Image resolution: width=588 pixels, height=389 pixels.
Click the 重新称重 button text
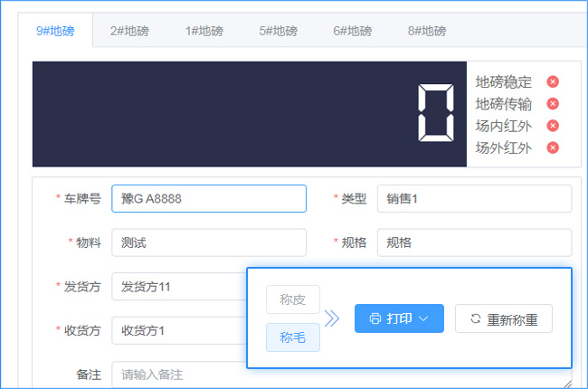coord(513,318)
